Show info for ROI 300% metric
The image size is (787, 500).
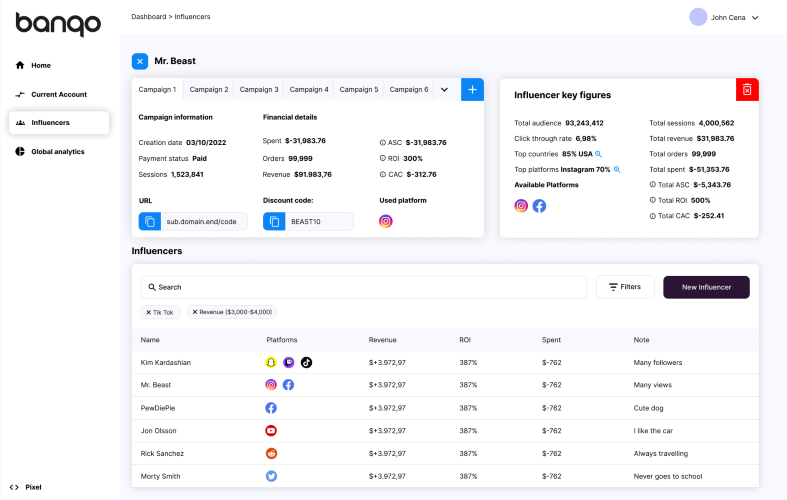coord(382,158)
